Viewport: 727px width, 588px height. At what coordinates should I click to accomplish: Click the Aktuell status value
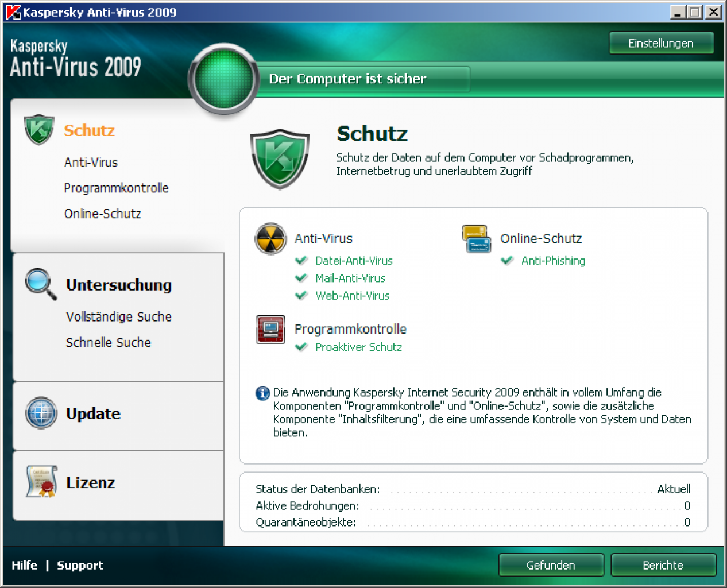pos(674,489)
